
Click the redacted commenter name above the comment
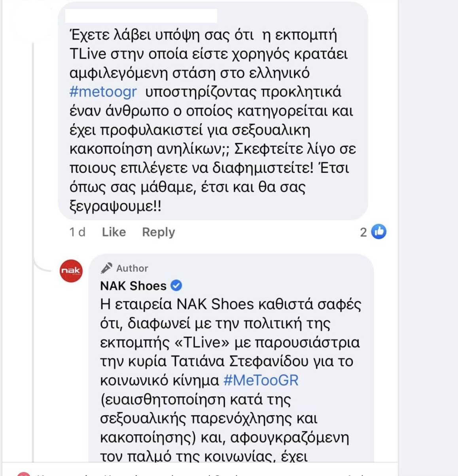click(x=141, y=16)
